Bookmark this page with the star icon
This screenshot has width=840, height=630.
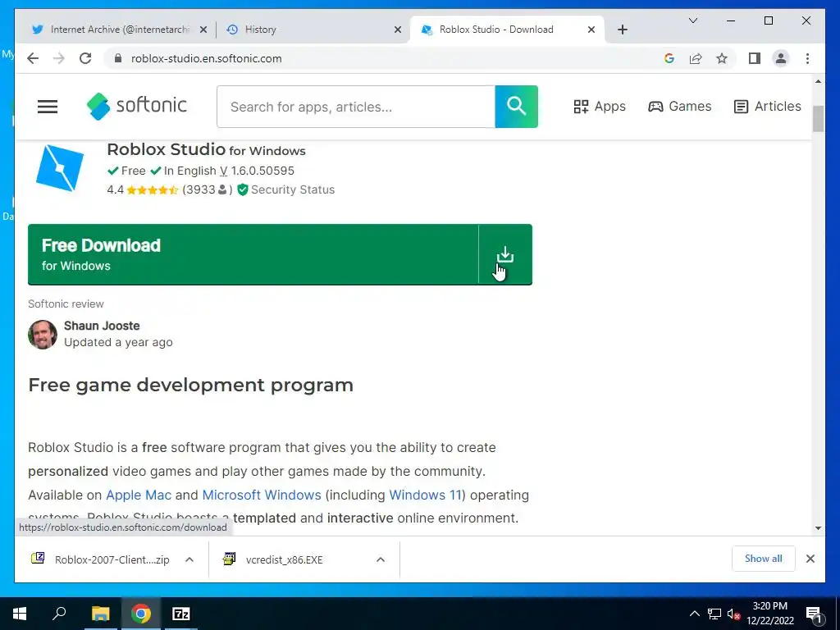[x=722, y=58]
